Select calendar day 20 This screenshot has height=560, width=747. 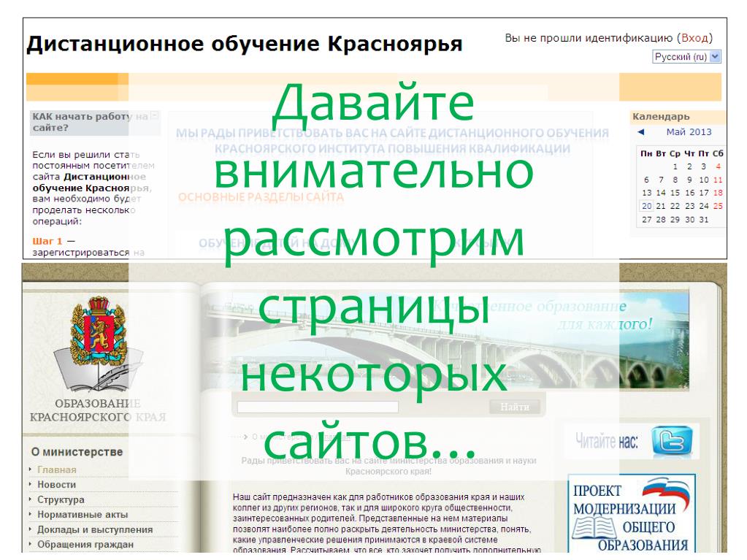click(x=646, y=206)
